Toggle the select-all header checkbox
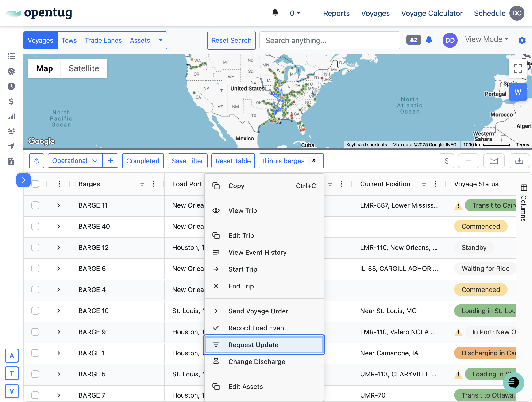The image size is (532, 402). (35, 184)
